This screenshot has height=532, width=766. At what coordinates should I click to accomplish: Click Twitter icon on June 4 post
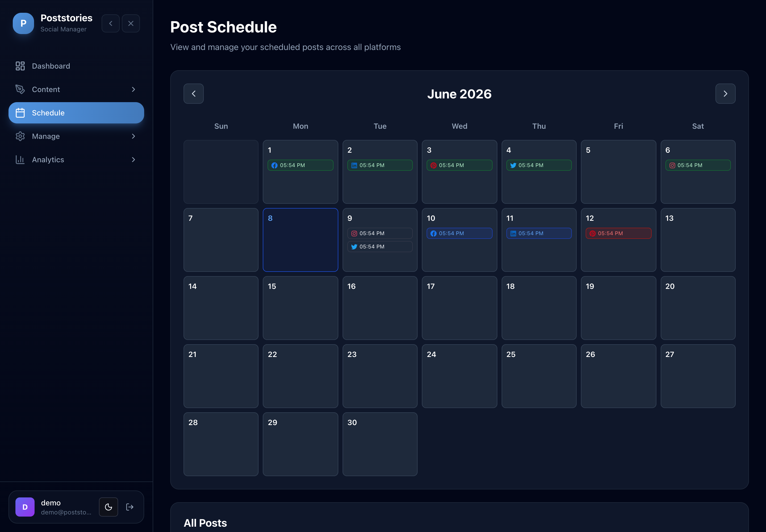[513, 165]
